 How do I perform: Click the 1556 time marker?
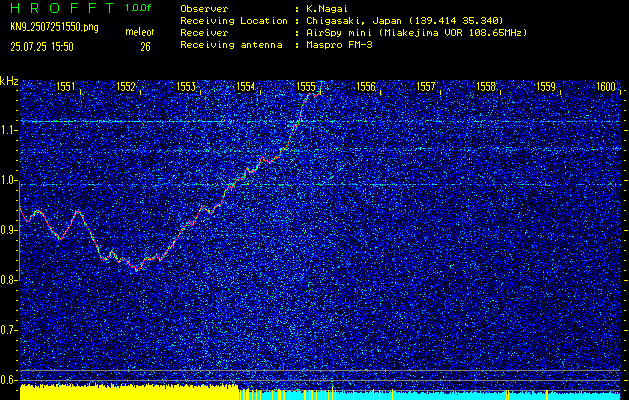coord(366,86)
